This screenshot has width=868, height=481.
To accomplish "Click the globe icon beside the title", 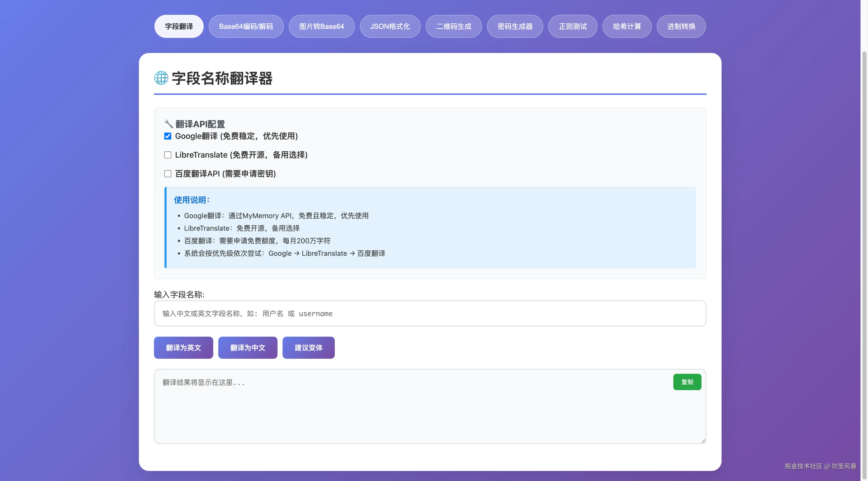I will pos(161,79).
